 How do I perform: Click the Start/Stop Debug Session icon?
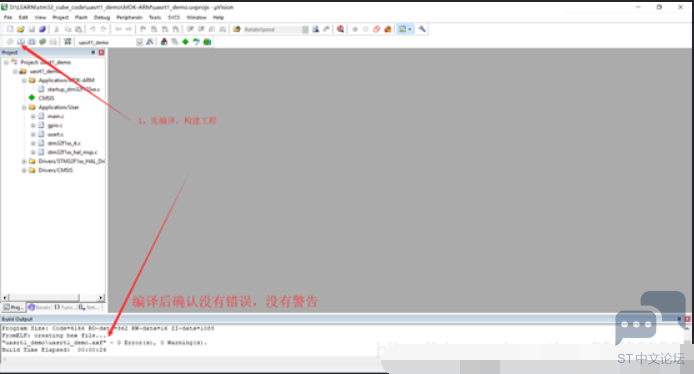[340, 29]
